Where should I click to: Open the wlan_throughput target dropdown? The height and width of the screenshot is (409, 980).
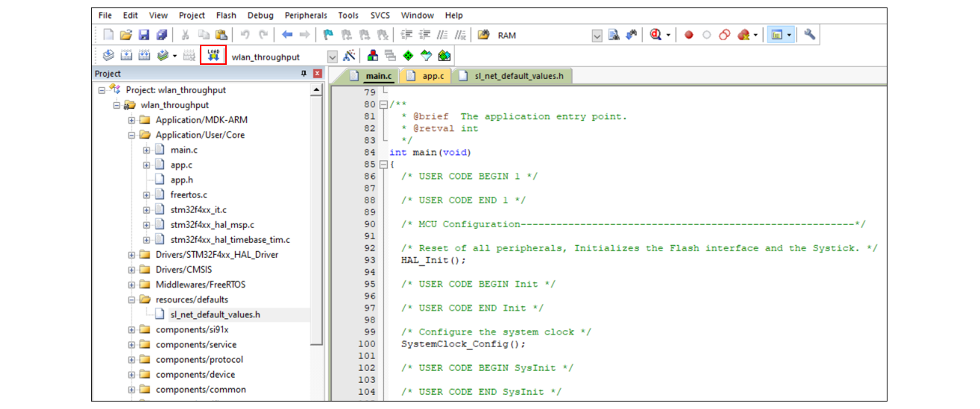click(x=332, y=57)
